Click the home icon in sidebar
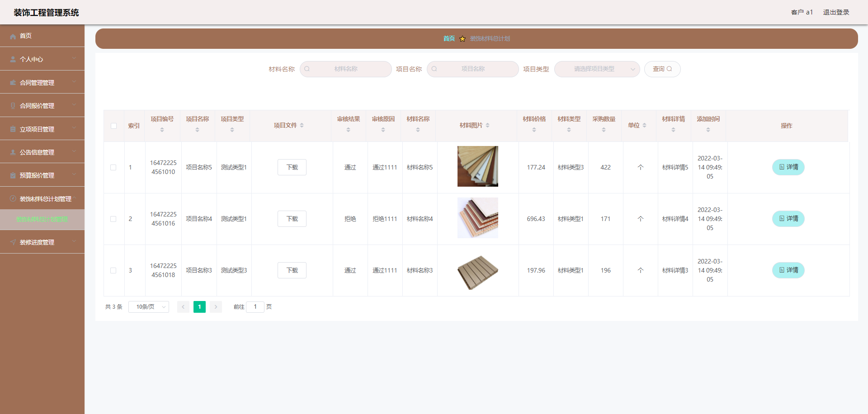 pos(13,36)
